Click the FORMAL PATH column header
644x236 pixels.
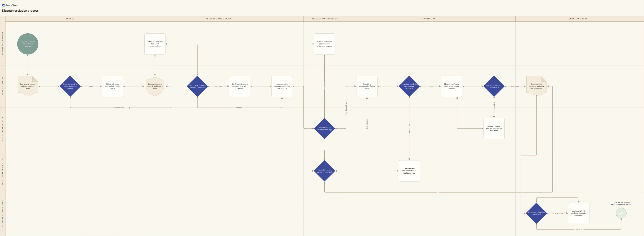click(x=431, y=19)
